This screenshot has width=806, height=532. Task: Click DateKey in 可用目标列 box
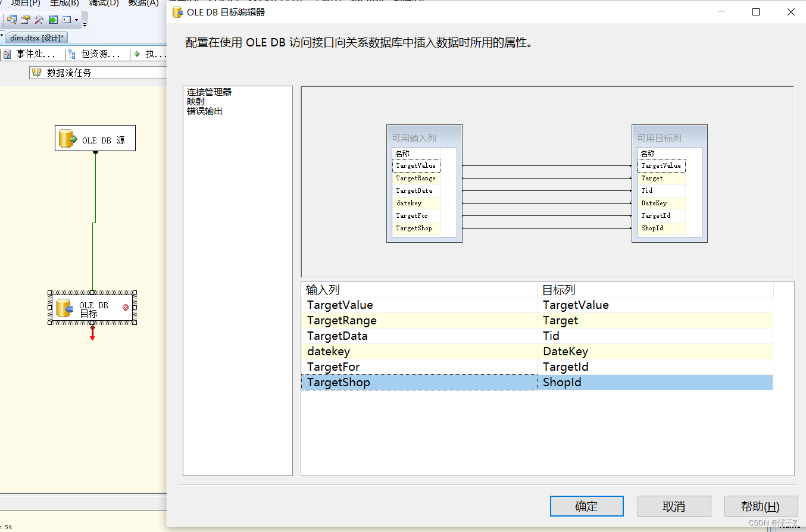click(x=661, y=204)
